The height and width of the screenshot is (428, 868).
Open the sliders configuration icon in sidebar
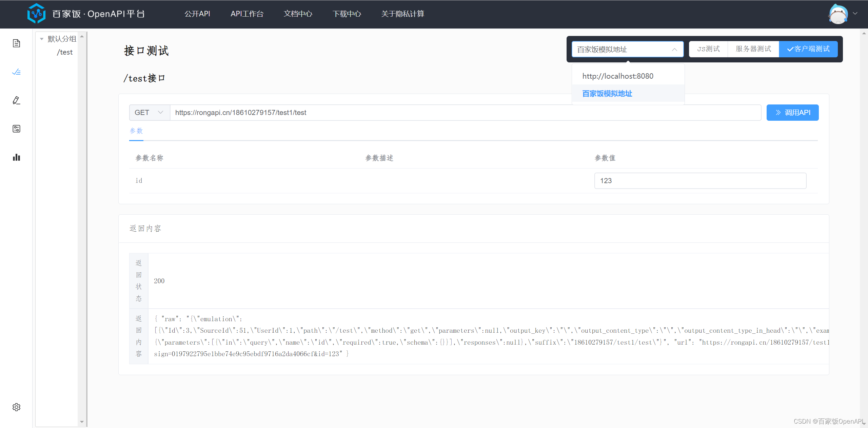[16, 129]
